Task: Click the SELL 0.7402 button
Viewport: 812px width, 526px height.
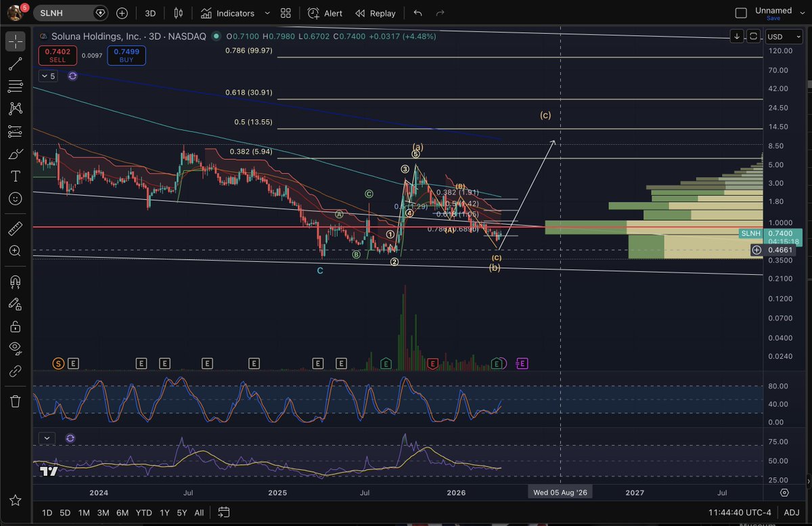Action: (58, 55)
